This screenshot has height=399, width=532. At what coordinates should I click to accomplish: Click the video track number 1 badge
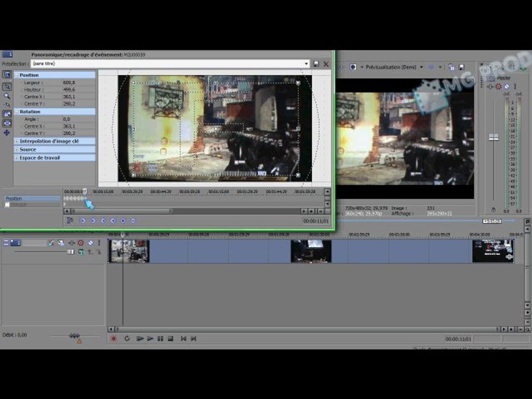pyautogui.click(x=16, y=243)
